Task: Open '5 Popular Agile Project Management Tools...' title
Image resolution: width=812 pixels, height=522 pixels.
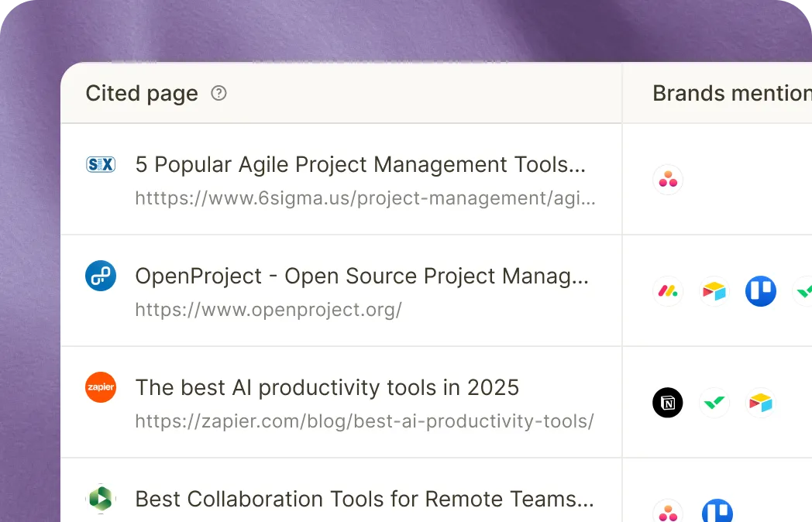Action: 360,165
